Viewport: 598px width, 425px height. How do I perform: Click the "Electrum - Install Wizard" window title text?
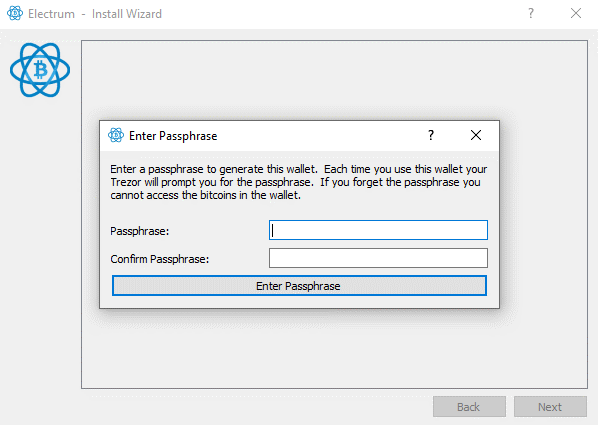pyautogui.click(x=95, y=14)
